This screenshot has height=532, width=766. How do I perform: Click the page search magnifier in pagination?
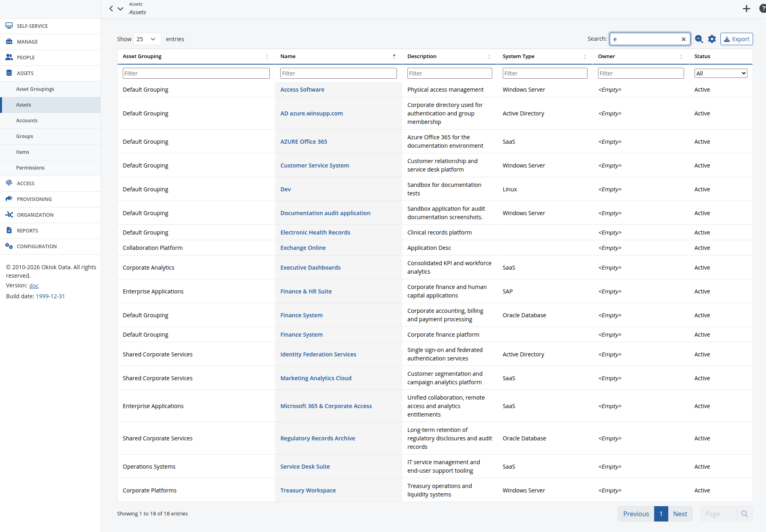745,514
